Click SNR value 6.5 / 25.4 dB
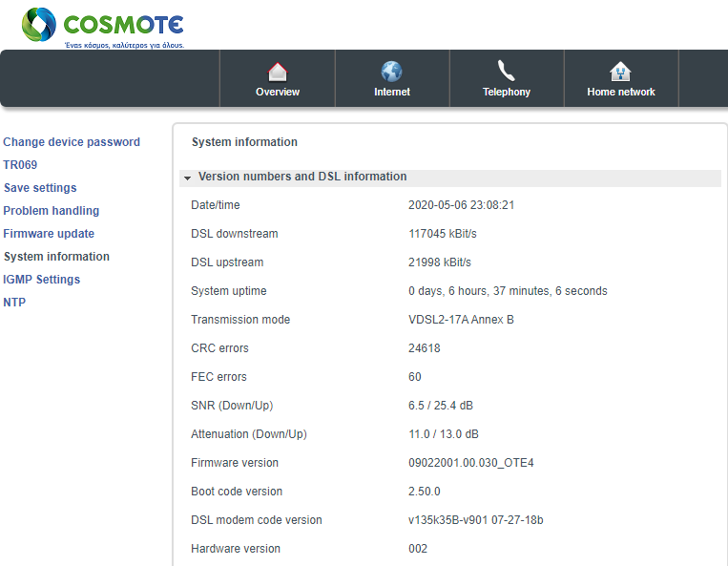 [x=441, y=406]
